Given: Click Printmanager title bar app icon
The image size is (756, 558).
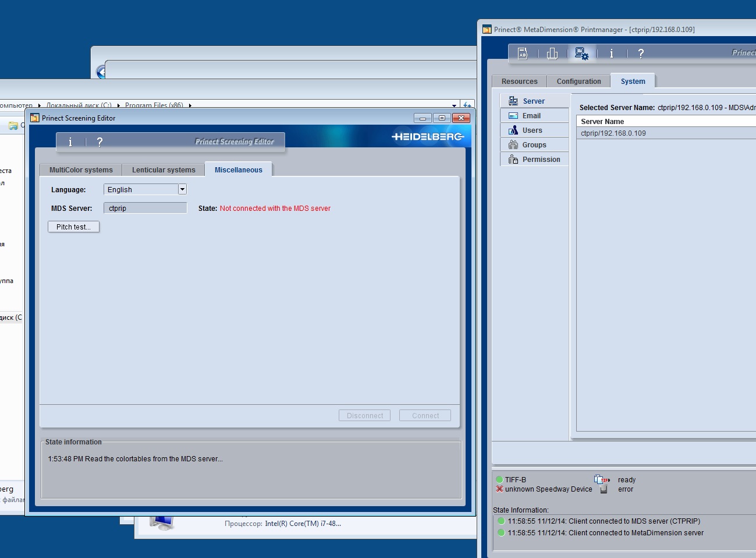Looking at the screenshot, I should pos(487,29).
